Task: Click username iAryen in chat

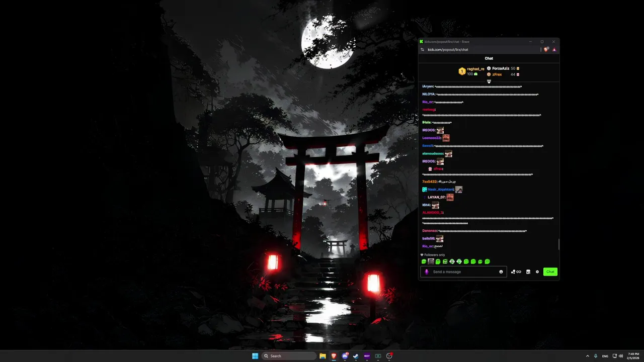Action: [428, 86]
